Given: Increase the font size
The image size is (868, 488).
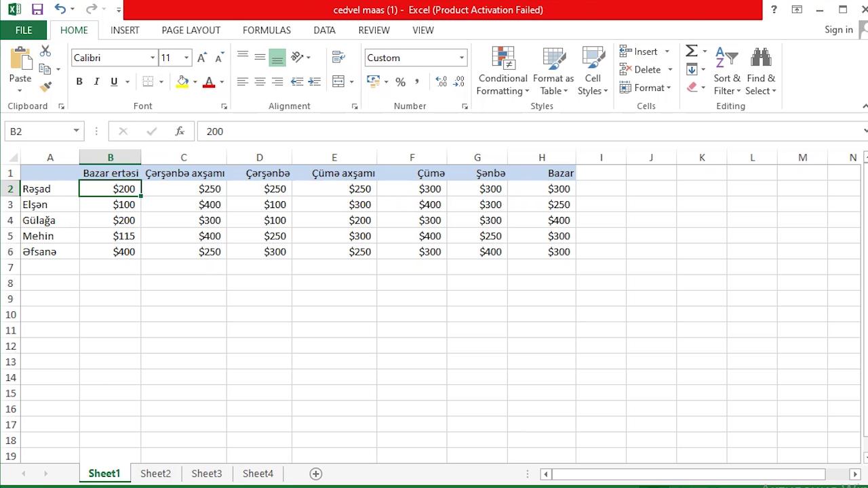Looking at the screenshot, I should click(202, 58).
